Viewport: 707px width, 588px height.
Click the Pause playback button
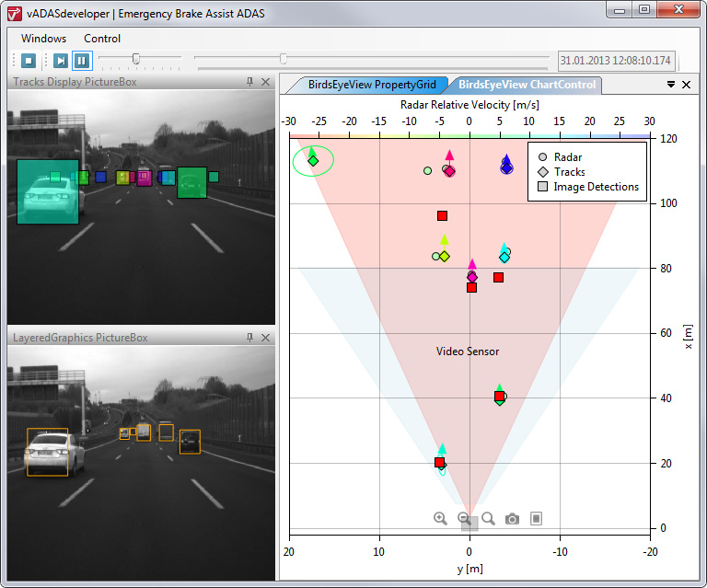click(82, 61)
